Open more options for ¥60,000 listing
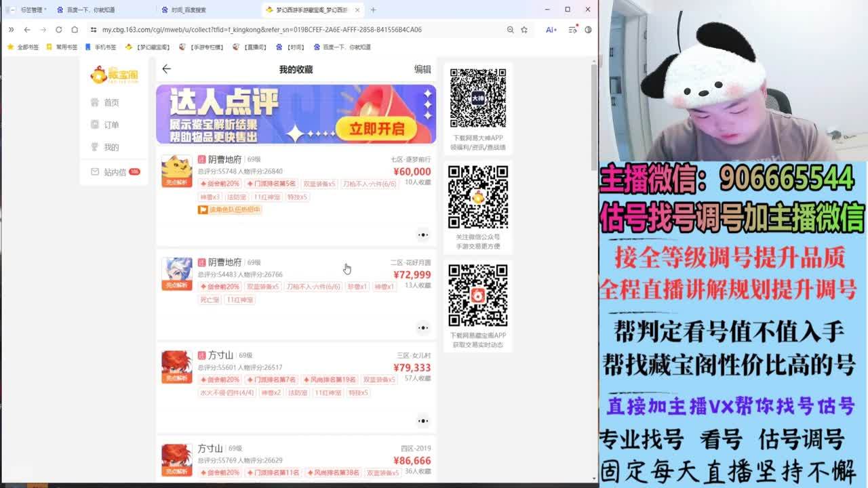868x488 pixels. click(422, 235)
